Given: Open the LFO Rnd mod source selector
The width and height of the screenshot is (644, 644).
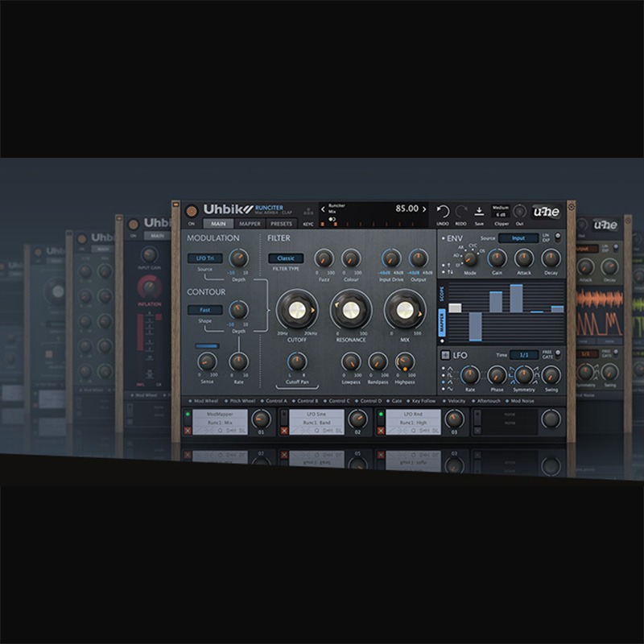Looking at the screenshot, I should tap(413, 414).
